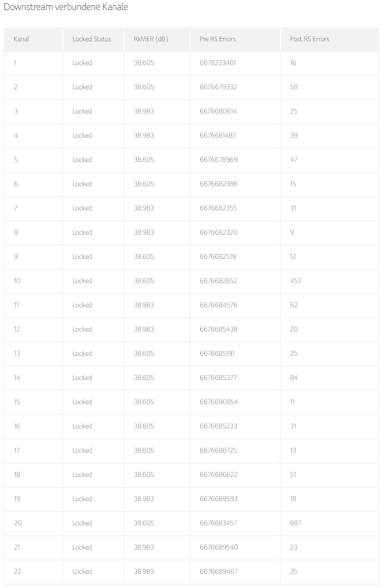Click the Post RS Errors column header
Viewport: 382px width, 588px height.
(x=309, y=39)
